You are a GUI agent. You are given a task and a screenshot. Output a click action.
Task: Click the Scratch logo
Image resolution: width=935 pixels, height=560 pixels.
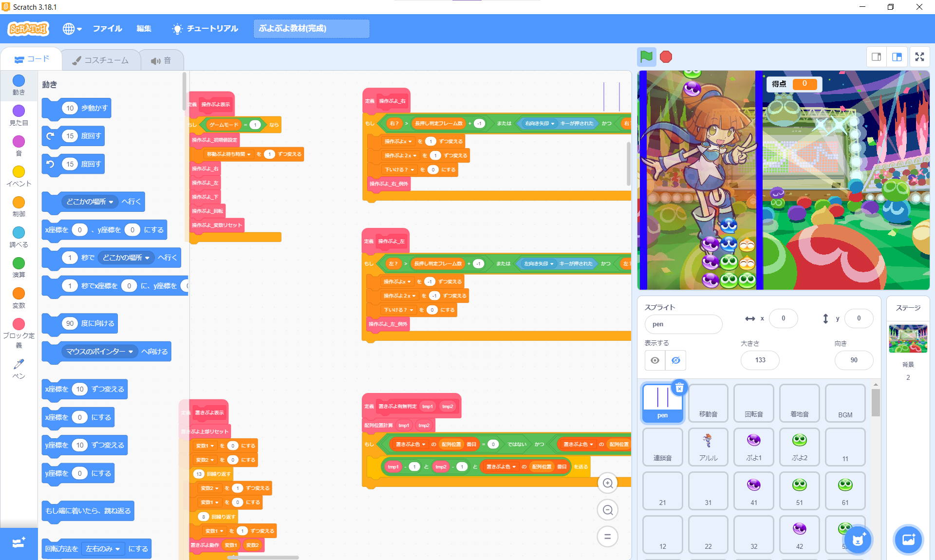[x=28, y=29]
